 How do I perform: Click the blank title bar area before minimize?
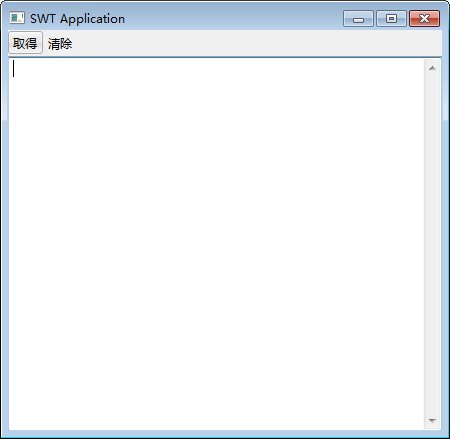pyautogui.click(x=233, y=18)
